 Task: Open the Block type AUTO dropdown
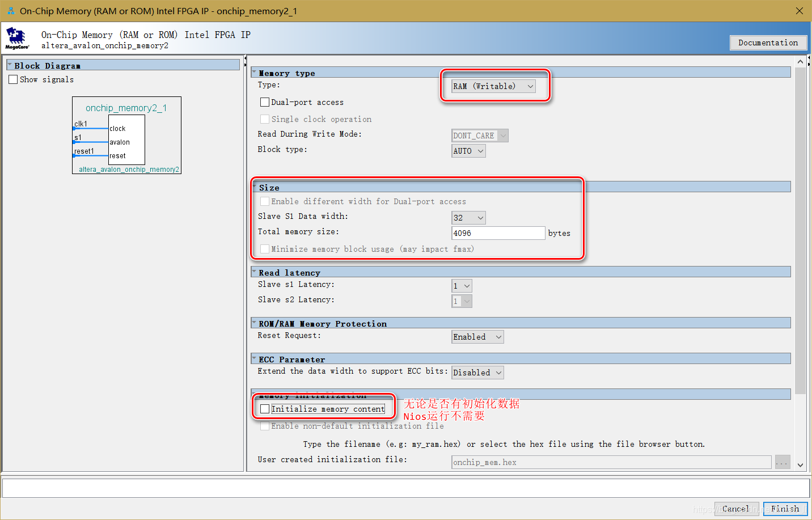pyautogui.click(x=468, y=151)
